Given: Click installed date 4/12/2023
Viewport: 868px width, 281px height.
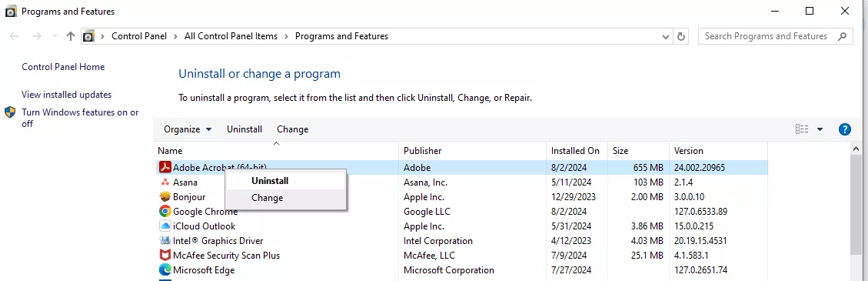Looking at the screenshot, I should point(571,240).
